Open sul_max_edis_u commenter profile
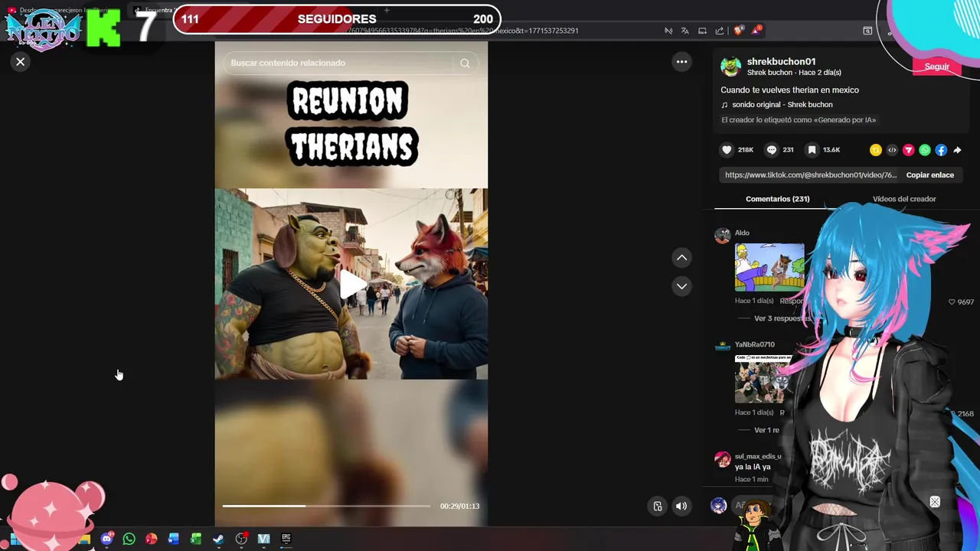This screenshot has width=980, height=551. 758,456
